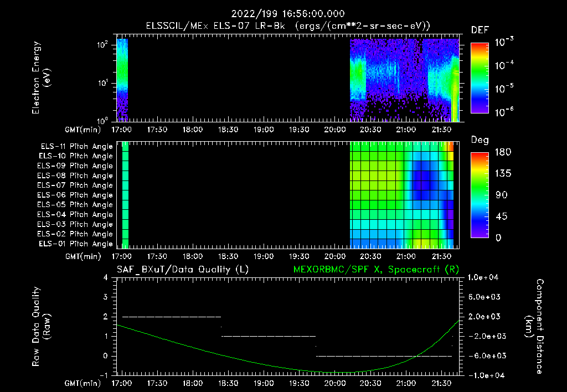
Task: Select the ELS-02 Pitch Angle row label
Action: (75, 234)
